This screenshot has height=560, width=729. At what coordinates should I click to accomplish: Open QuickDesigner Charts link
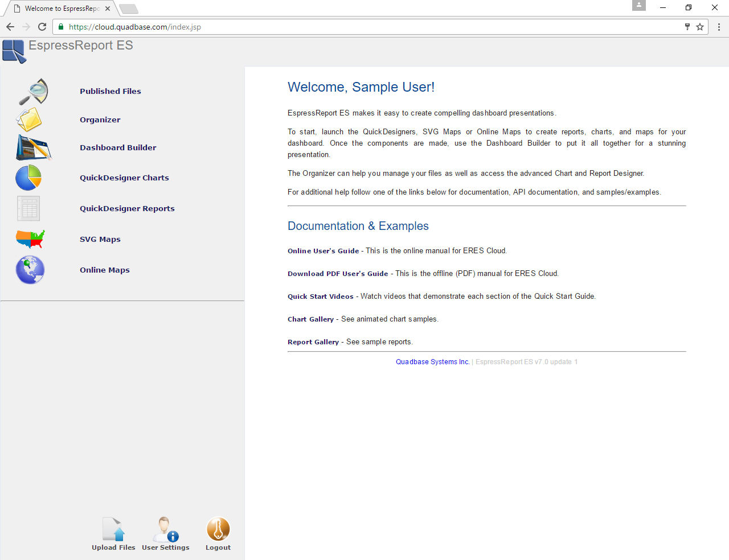pos(124,178)
